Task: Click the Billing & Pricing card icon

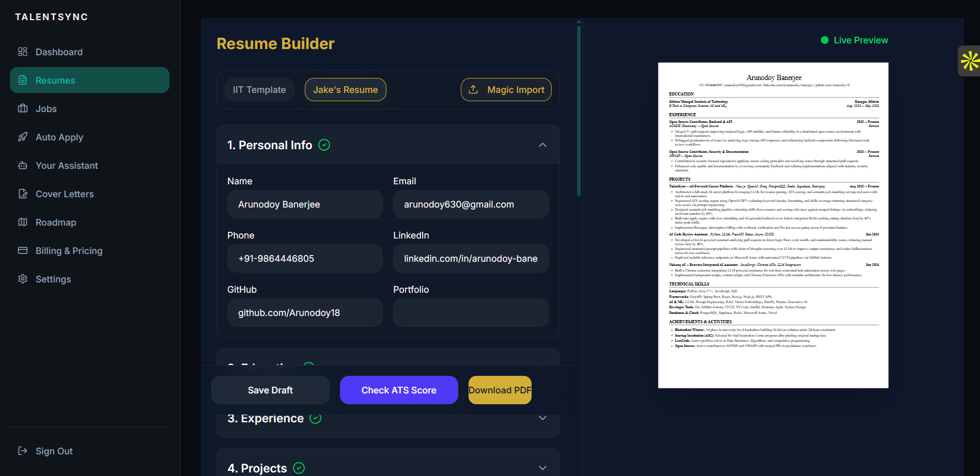Action: pyautogui.click(x=23, y=250)
